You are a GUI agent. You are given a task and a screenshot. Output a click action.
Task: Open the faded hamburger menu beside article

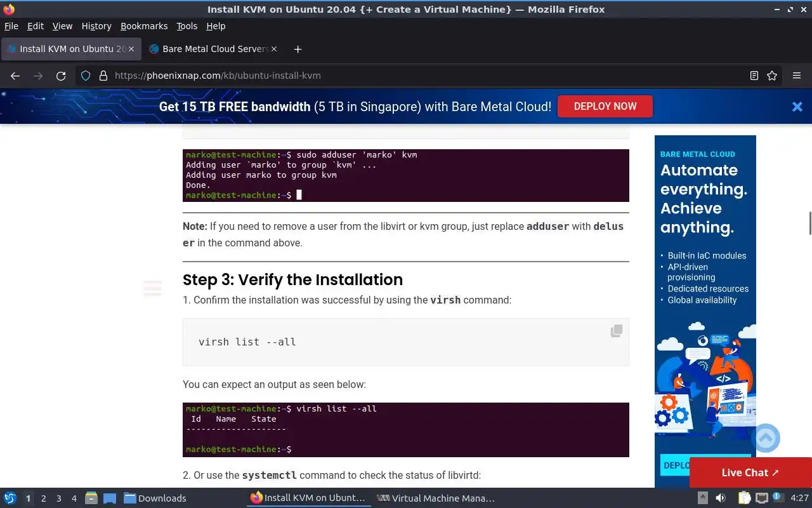pyautogui.click(x=152, y=288)
